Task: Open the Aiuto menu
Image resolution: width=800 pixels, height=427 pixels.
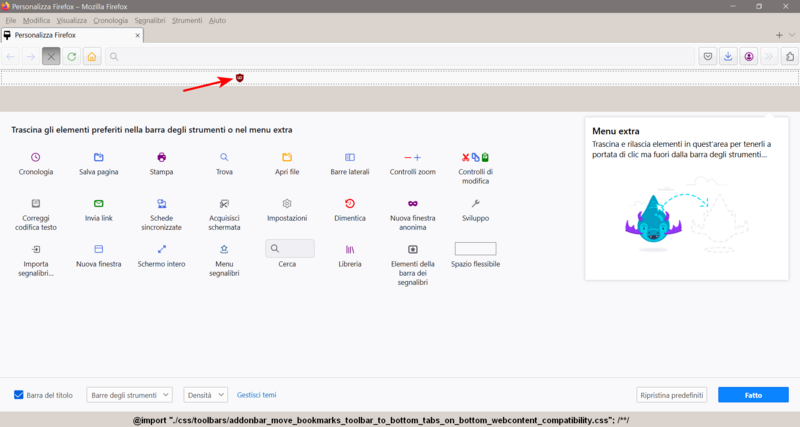Action: pos(217,20)
